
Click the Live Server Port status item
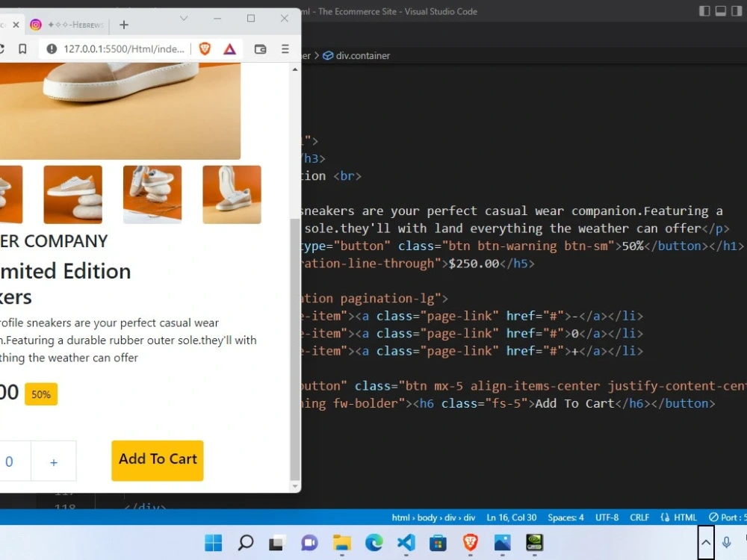[727, 517]
